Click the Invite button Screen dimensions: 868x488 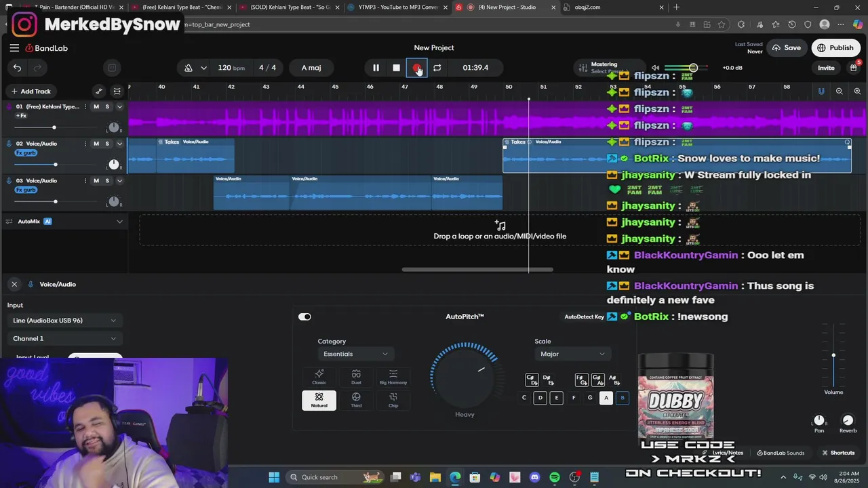(x=826, y=68)
